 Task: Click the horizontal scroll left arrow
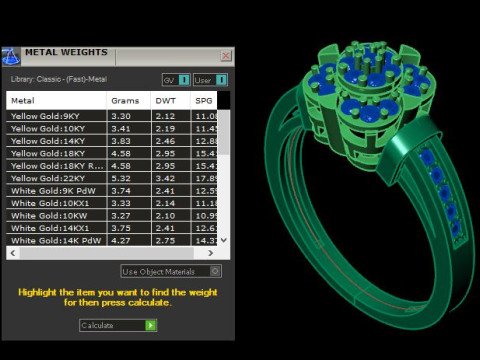click(13, 253)
